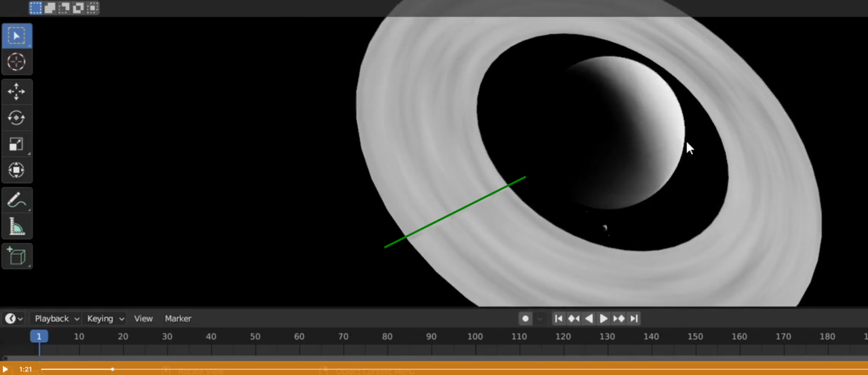Open the Keying popover
The width and height of the screenshot is (868, 375).
point(104,319)
